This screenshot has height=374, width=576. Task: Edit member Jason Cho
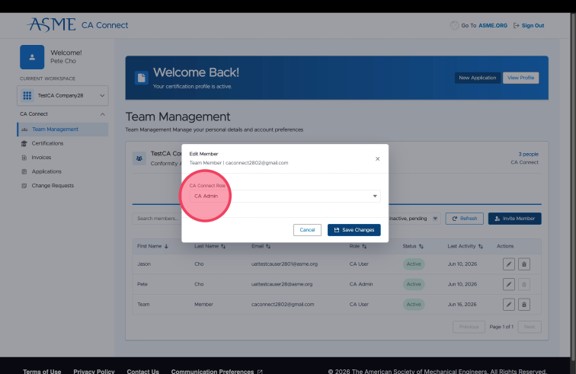[x=509, y=264]
